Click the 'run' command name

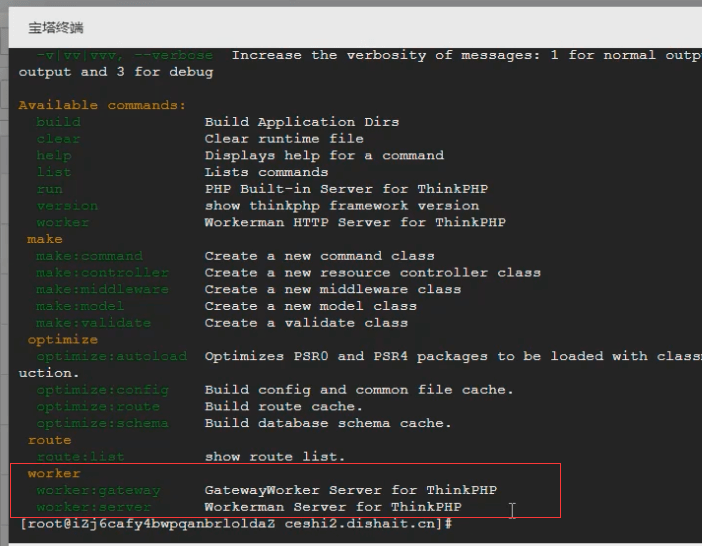(x=50, y=189)
